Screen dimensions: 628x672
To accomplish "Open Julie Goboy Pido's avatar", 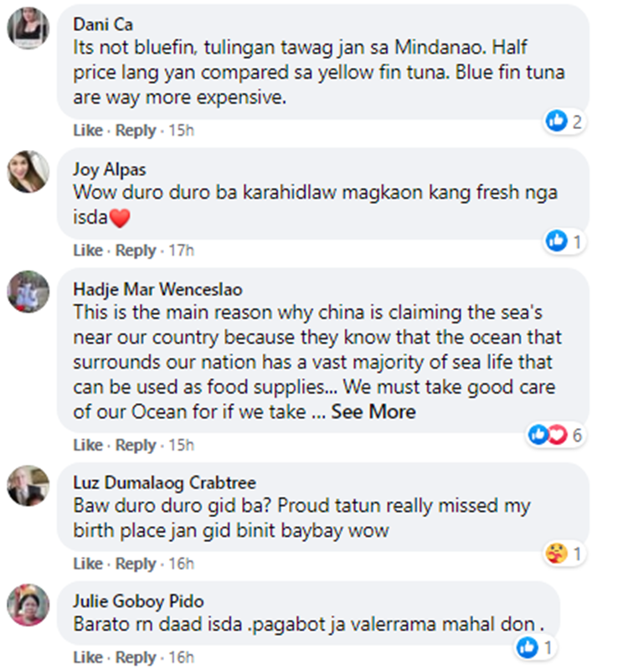I will 28,604.
